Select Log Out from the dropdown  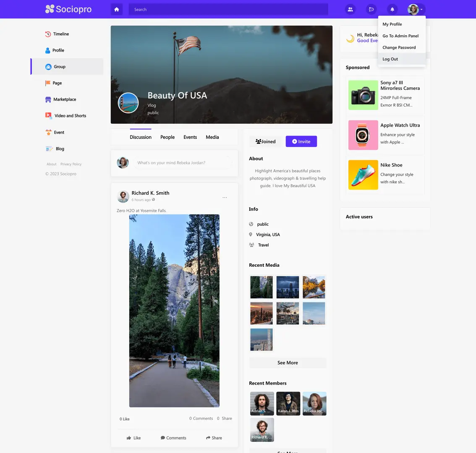click(390, 59)
